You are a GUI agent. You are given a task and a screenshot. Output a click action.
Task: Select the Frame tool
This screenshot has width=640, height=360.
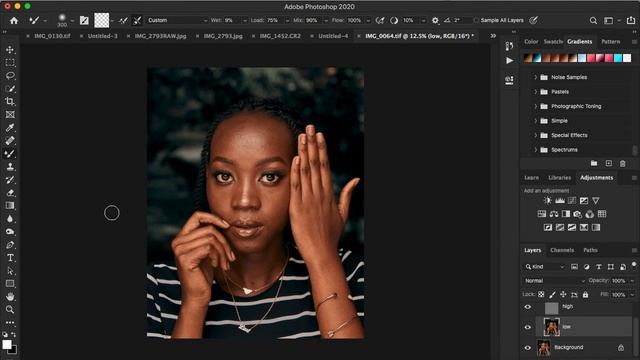click(x=10, y=115)
